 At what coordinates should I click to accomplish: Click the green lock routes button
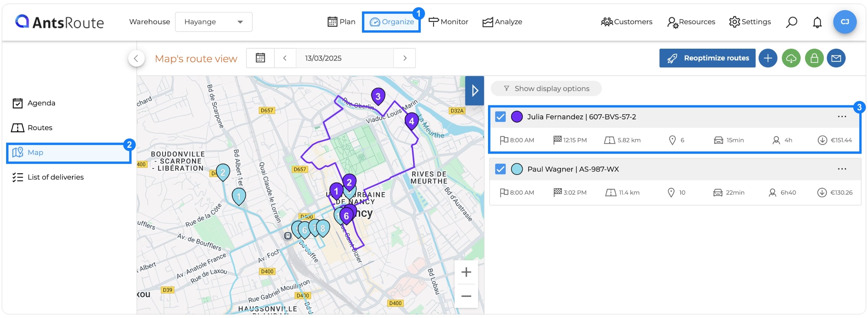814,58
